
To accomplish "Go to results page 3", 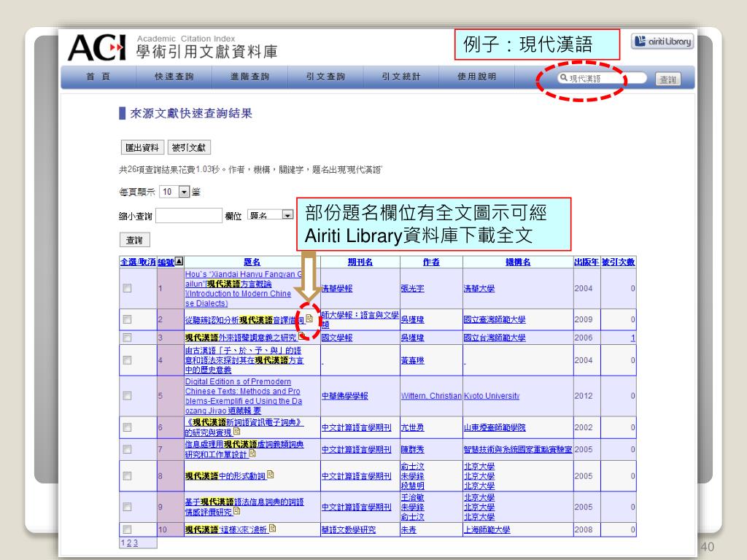I will pyautogui.click(x=135, y=542).
